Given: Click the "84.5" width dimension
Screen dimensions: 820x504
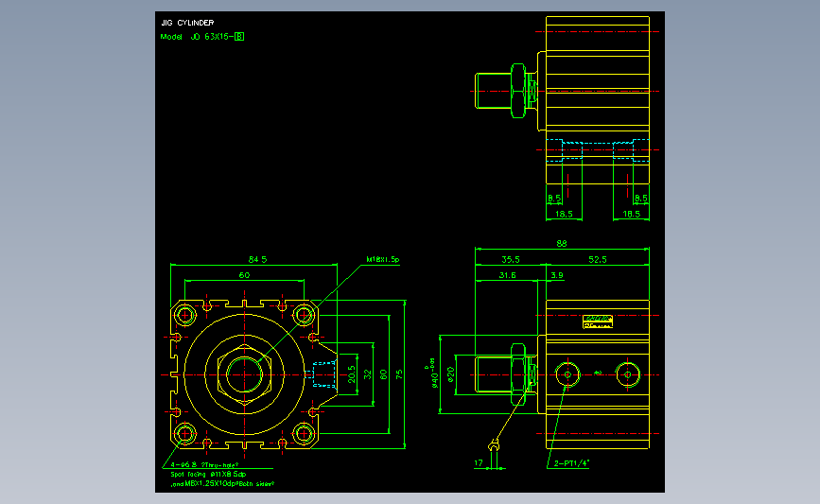Looking at the screenshot, I should coord(257,259).
